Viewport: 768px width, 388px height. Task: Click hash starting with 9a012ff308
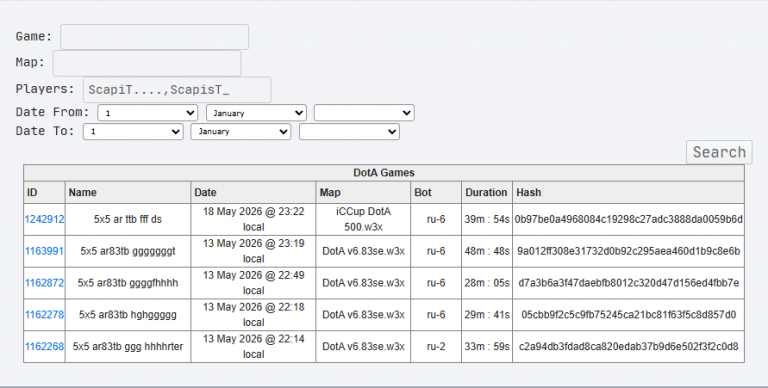tap(628, 251)
